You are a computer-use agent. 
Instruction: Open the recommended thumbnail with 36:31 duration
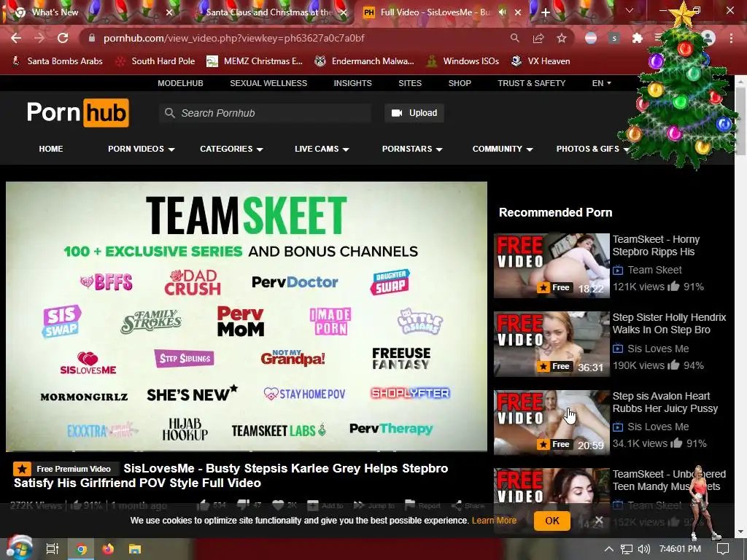point(551,344)
